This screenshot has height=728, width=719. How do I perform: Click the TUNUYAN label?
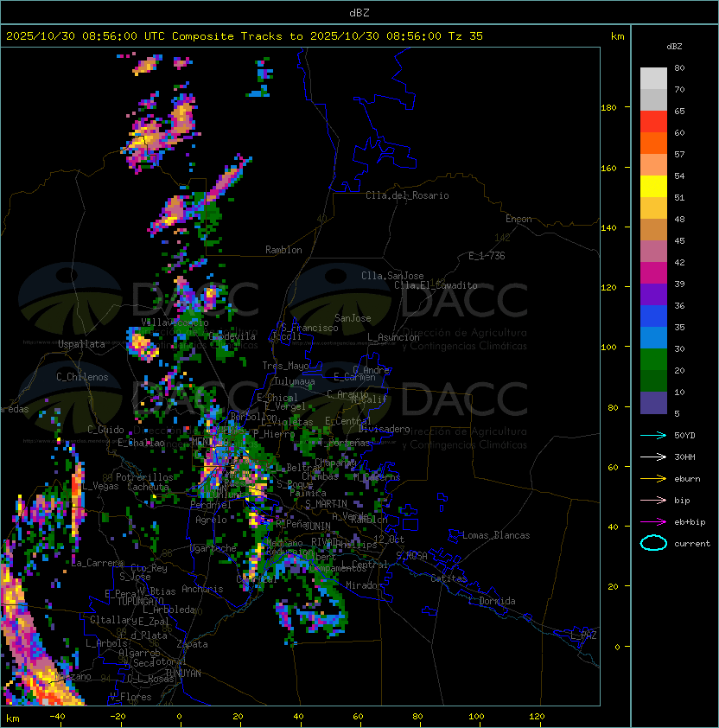[183, 674]
